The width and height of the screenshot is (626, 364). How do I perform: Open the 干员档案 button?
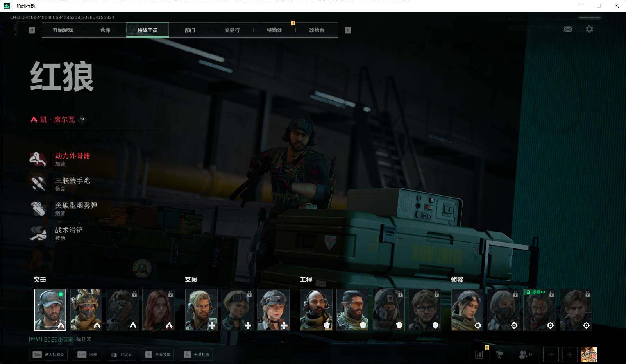[x=197, y=355]
